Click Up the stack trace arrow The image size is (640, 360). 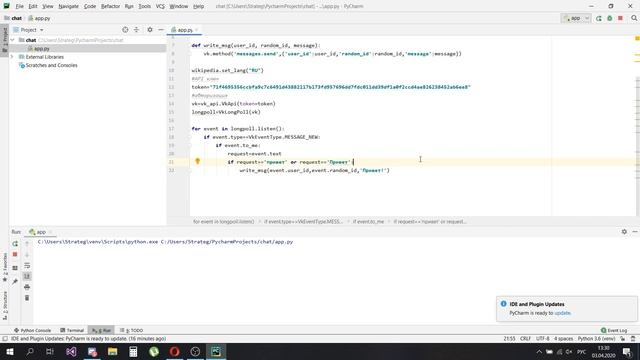pos(27,244)
